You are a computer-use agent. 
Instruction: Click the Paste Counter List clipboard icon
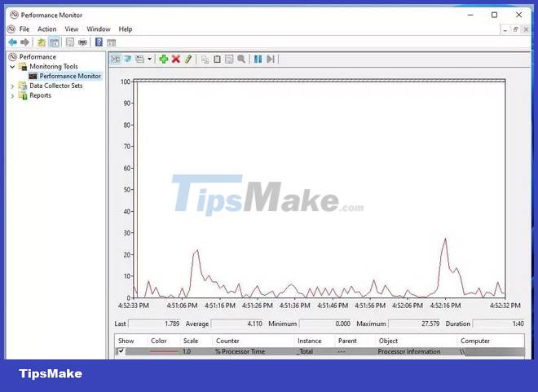pos(217,59)
